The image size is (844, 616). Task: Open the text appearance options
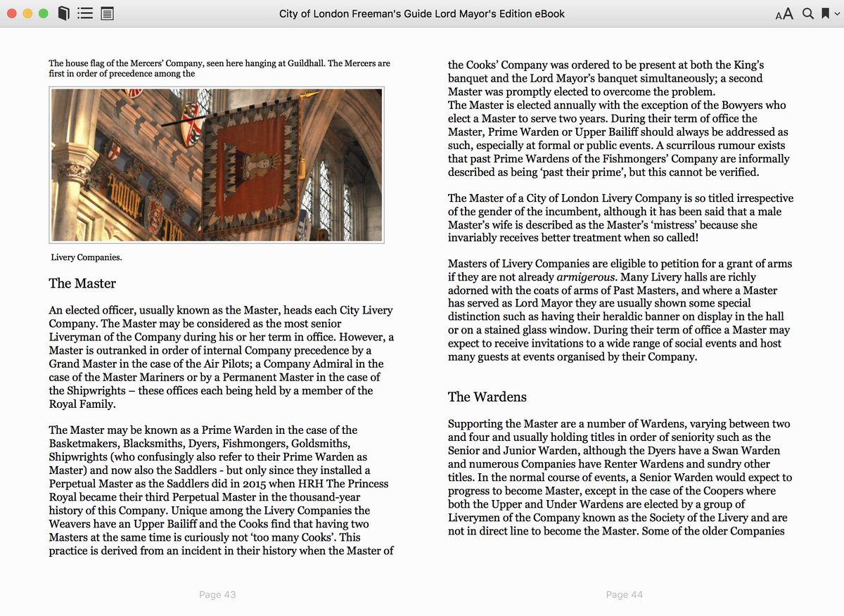click(784, 14)
